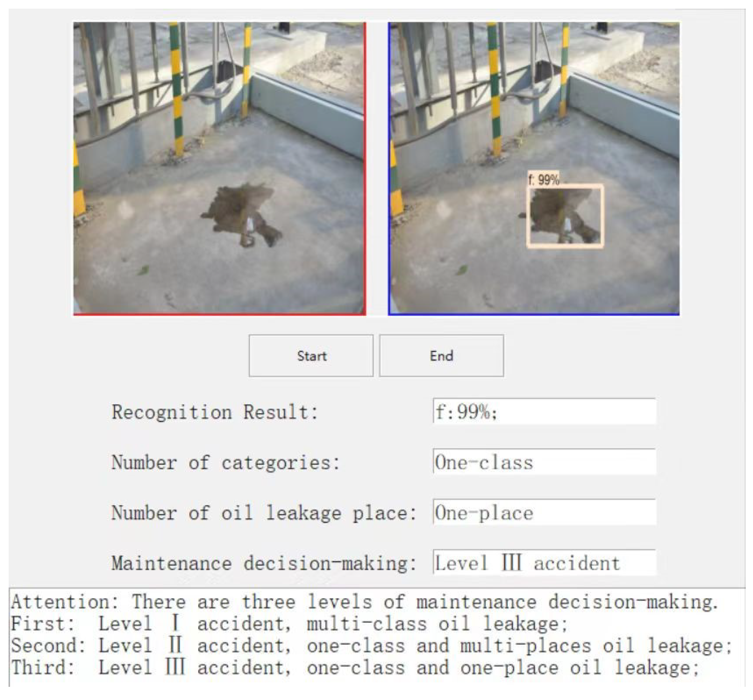
Task: Click inside the oil detection bounding box
Action: click(565, 216)
